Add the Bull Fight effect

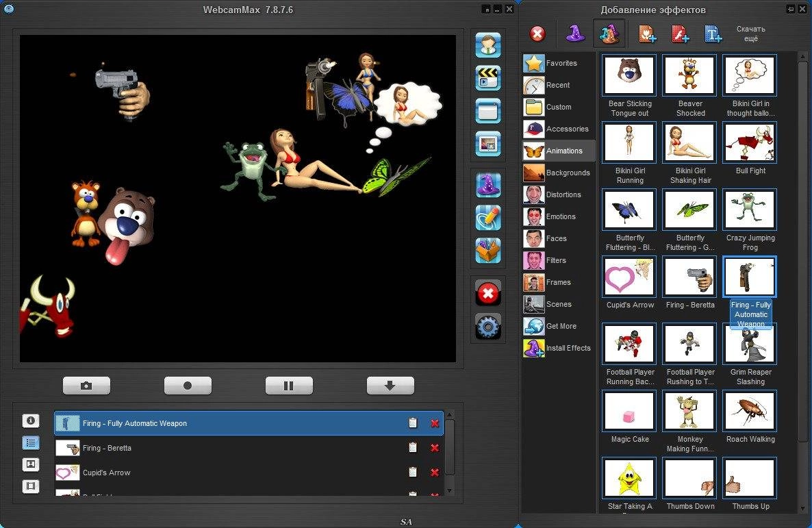[749, 142]
